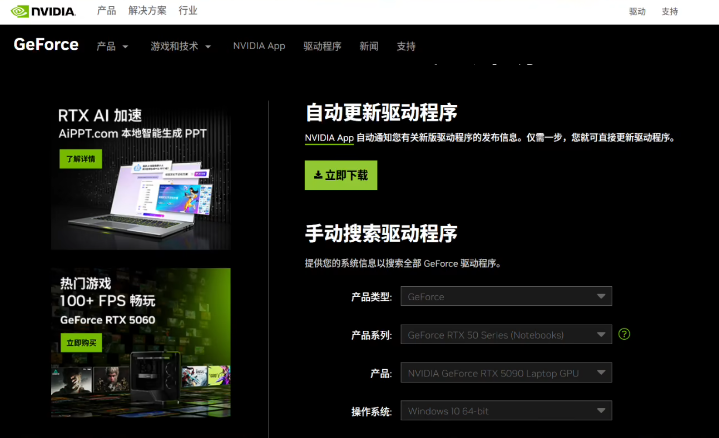
Task: Click 支持 in the GeForce navigation bar
Action: 406,46
